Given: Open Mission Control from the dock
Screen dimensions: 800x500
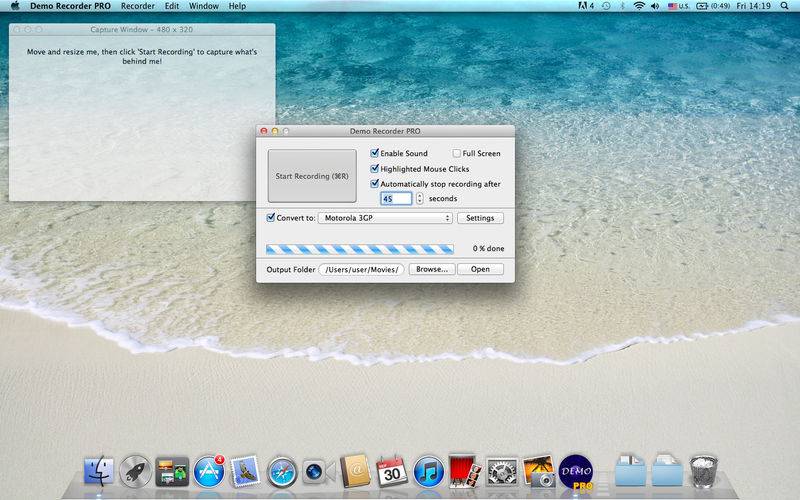Looking at the screenshot, I should pyautogui.click(x=172, y=471).
